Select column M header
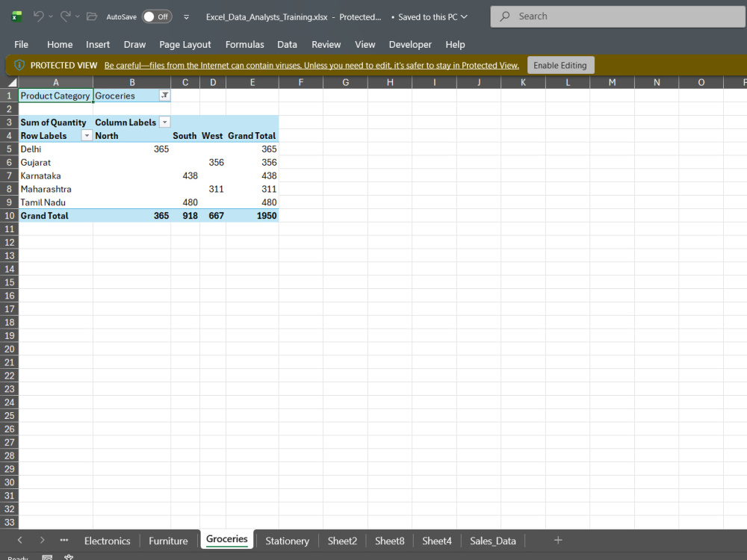747x560 pixels. [613, 82]
